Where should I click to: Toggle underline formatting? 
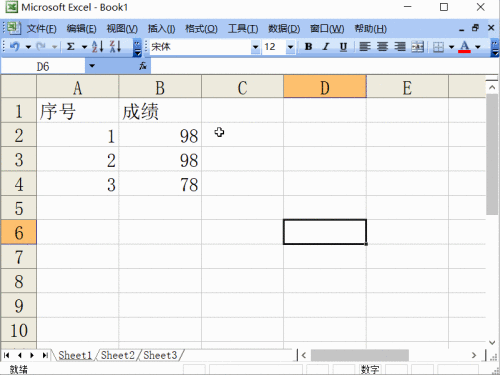tap(343, 47)
